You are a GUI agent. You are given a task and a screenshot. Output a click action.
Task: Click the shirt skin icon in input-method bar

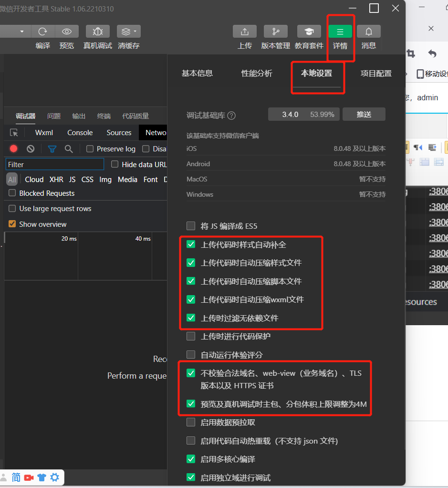point(42,477)
